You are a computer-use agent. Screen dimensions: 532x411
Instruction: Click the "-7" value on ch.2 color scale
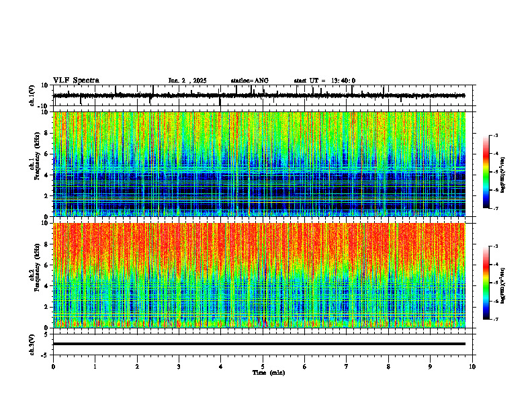pos(496,320)
